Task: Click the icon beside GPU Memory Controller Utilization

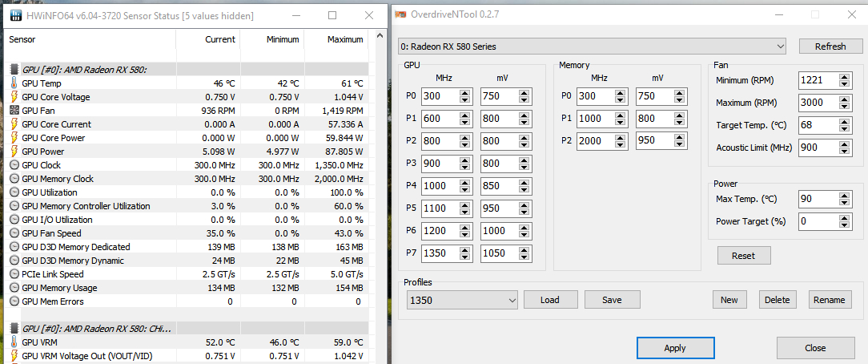Action: [14, 206]
